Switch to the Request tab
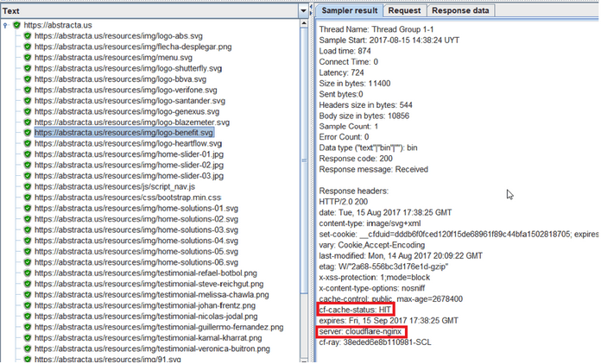 [x=404, y=11]
